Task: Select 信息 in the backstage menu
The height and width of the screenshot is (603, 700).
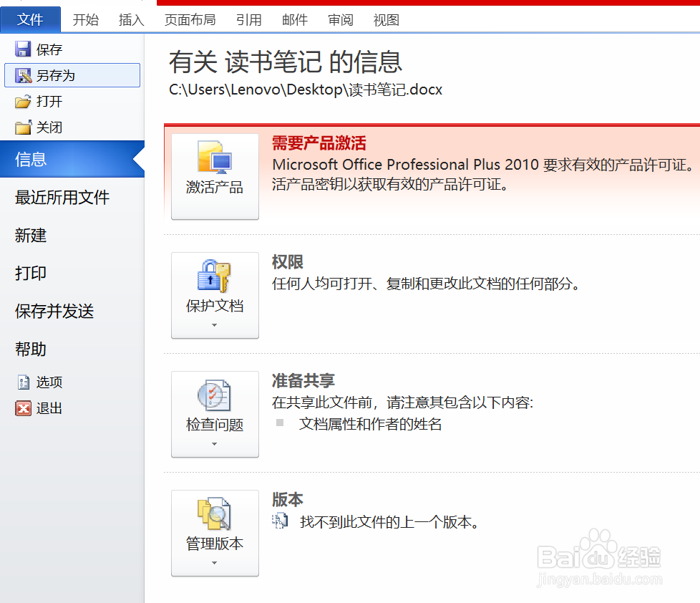Action: (72, 159)
